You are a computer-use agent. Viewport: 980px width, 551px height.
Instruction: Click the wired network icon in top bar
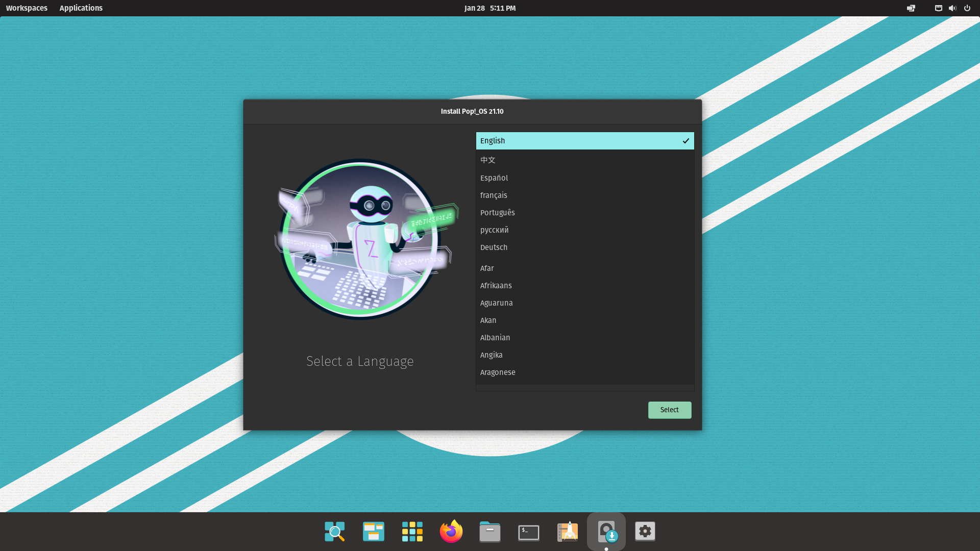tap(938, 8)
